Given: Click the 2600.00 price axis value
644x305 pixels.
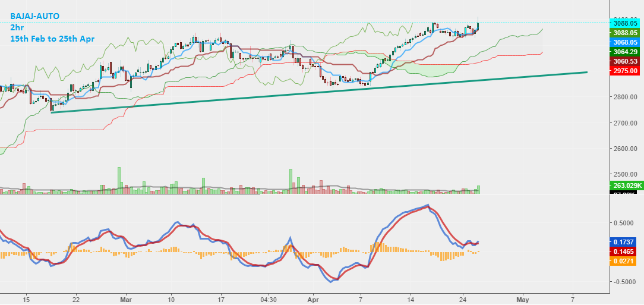Looking at the screenshot, I should click(626, 149).
